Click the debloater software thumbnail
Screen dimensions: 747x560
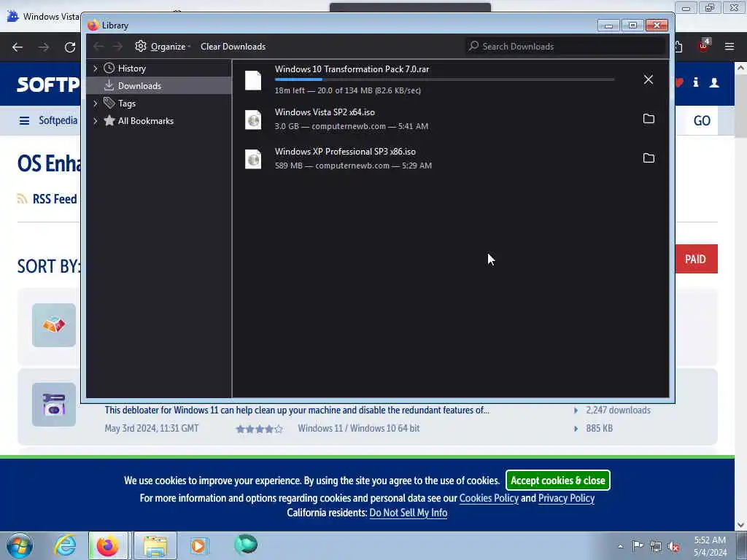point(54,404)
